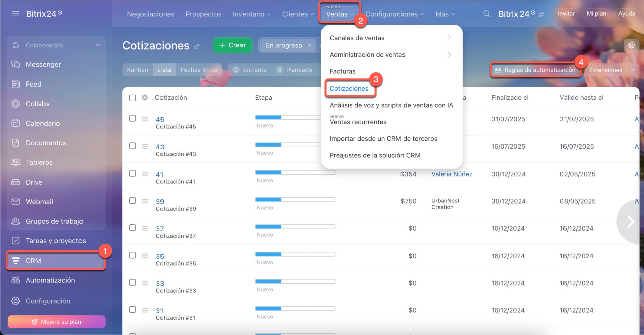This screenshot has width=644, height=335.
Task: Open Tareas y proyectos in sidebar
Action: tap(56, 241)
